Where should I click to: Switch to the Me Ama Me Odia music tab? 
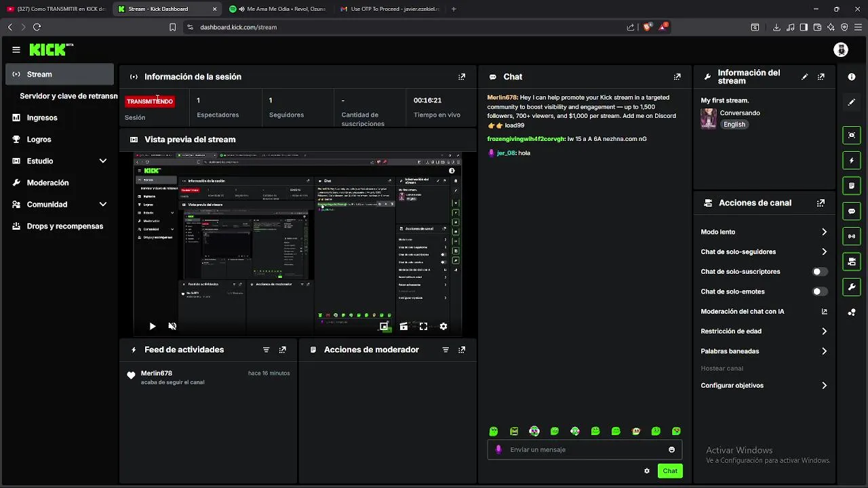277,9
